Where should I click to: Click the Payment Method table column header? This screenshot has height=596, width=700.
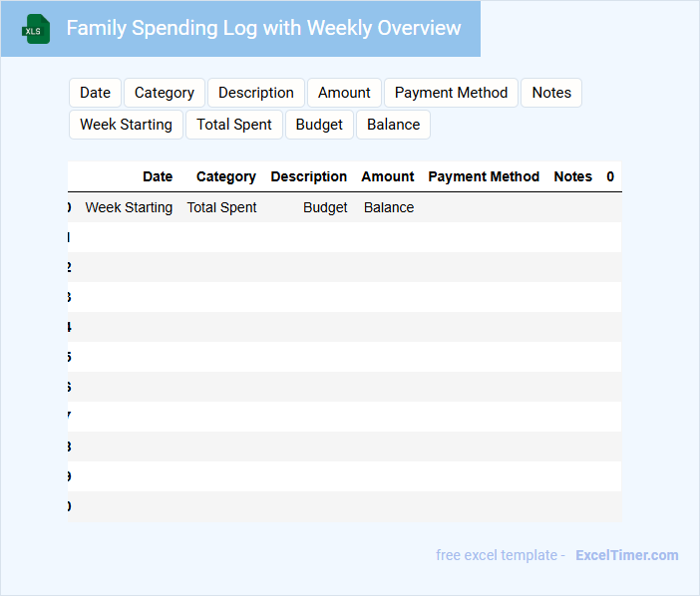(x=484, y=176)
